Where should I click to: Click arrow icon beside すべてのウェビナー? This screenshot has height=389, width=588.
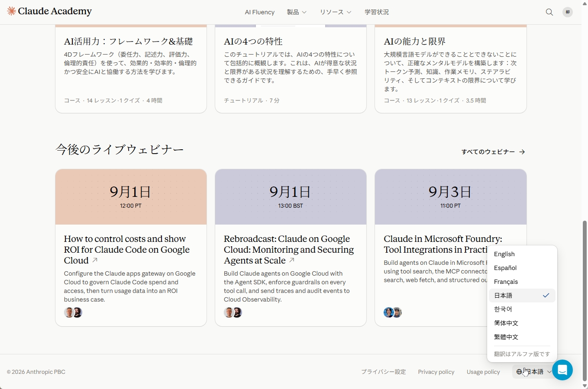(522, 152)
